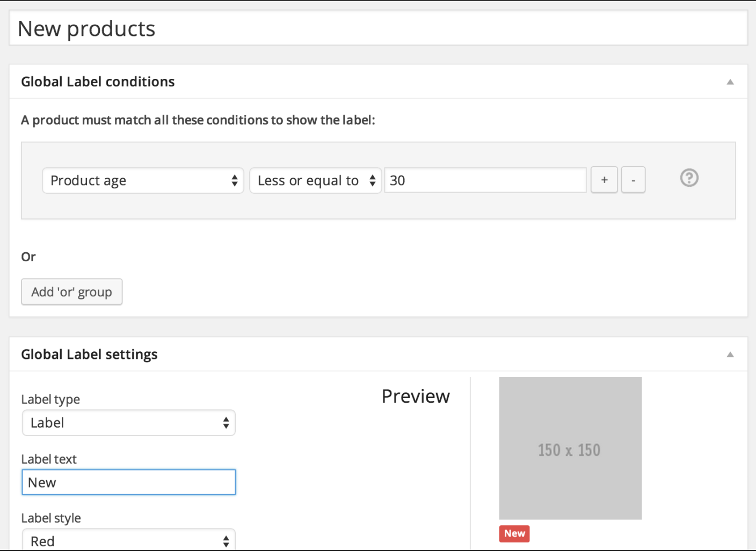Viewport: 756px width, 551px height.
Task: Click the red "New" label preview badge
Action: pos(514,533)
